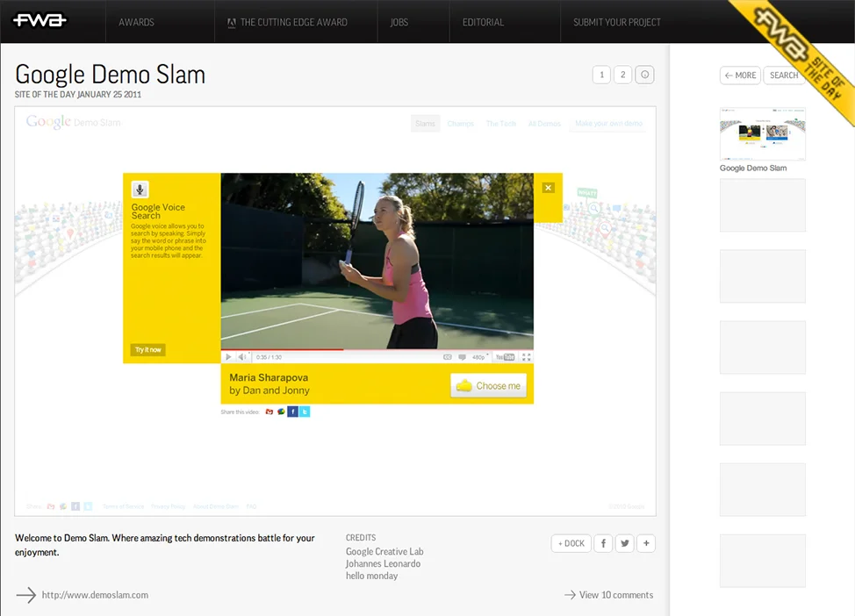Screen dimensions: 855x616
Task: Select The Tech tab in the preview
Action: [x=500, y=124]
